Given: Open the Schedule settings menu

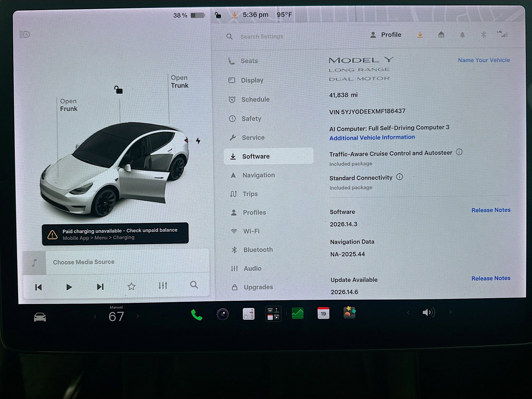Looking at the screenshot, I should 249,99.
